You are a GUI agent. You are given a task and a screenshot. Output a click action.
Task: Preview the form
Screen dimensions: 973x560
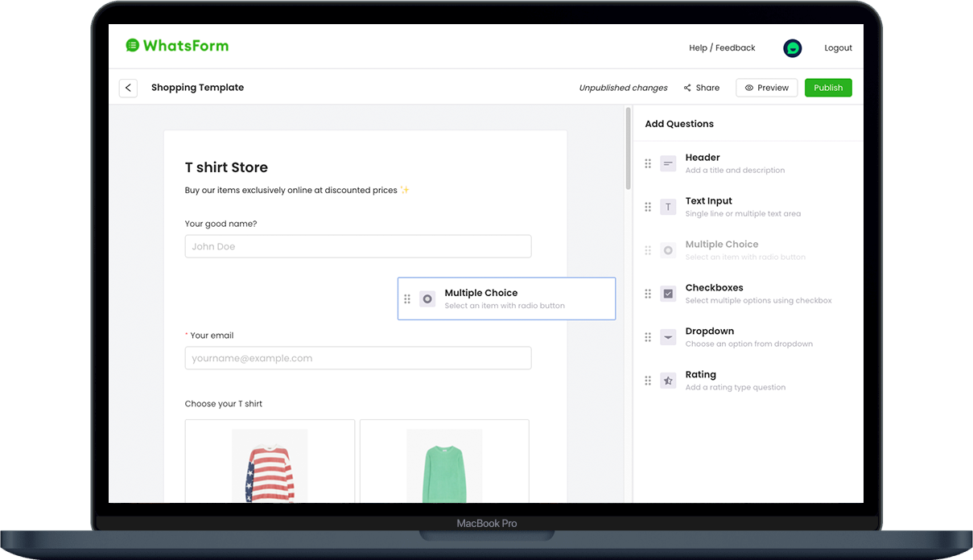[766, 88]
